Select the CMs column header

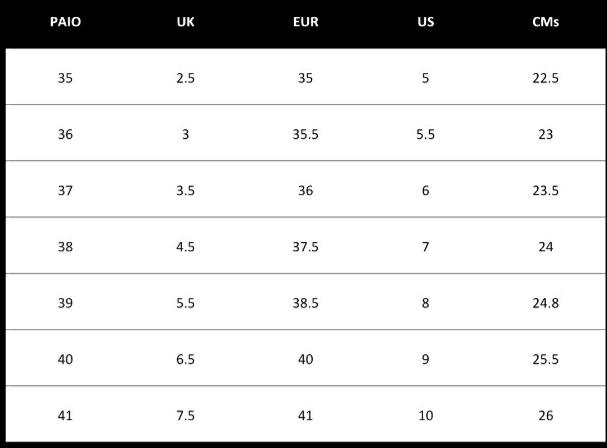[x=545, y=22]
